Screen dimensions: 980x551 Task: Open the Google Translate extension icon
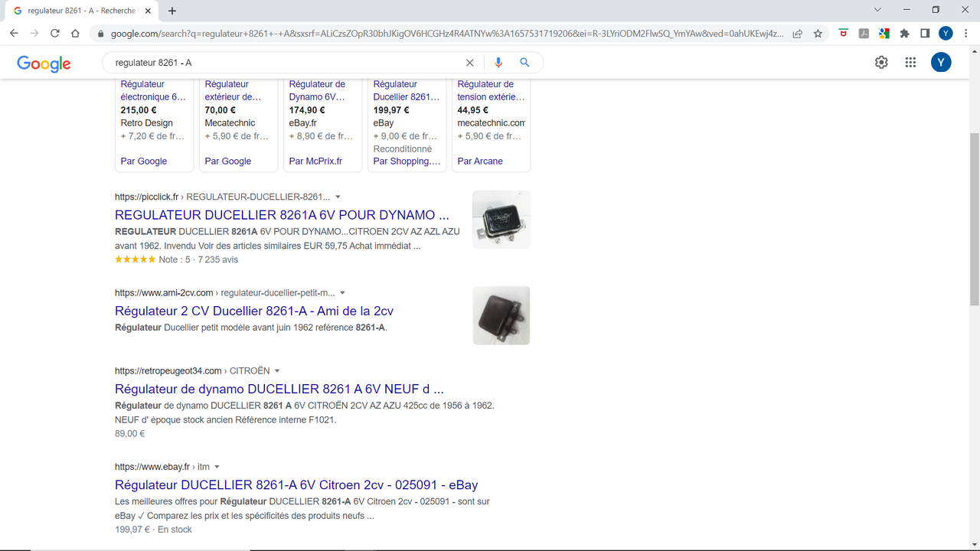884,34
